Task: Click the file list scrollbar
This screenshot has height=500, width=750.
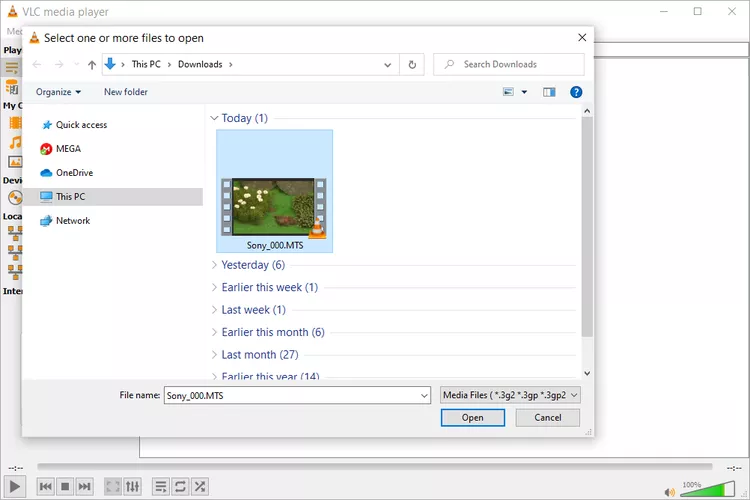Action: coord(587,227)
